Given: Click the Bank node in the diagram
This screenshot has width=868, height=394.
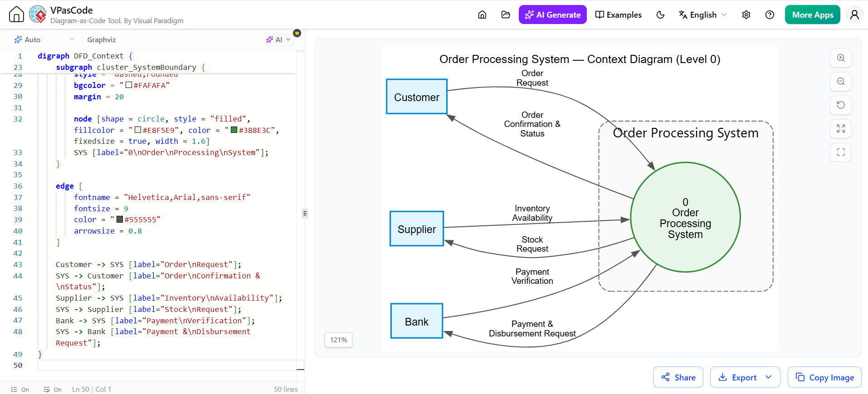Looking at the screenshot, I should (417, 321).
